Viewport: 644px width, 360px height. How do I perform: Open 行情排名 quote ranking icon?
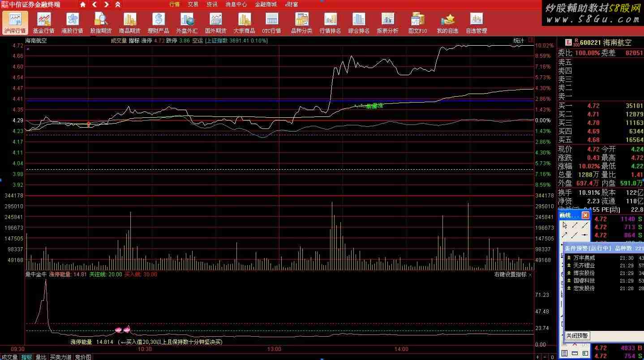[x=330, y=22]
